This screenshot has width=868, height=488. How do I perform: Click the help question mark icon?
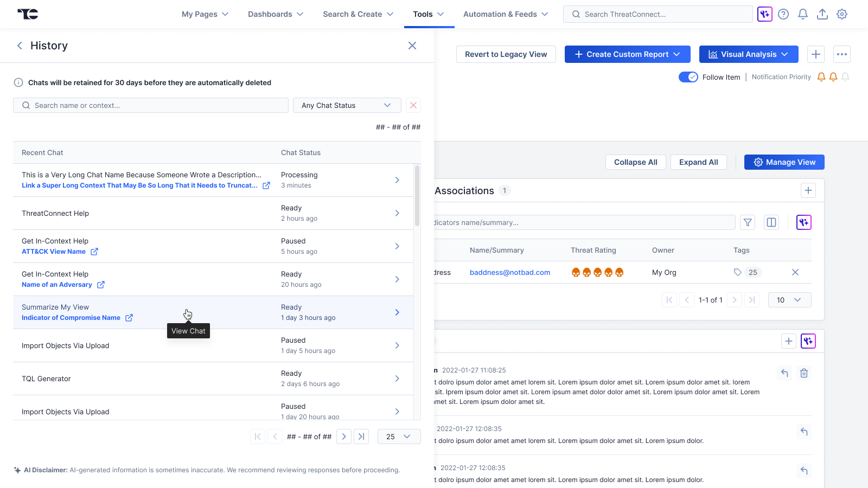tap(783, 14)
